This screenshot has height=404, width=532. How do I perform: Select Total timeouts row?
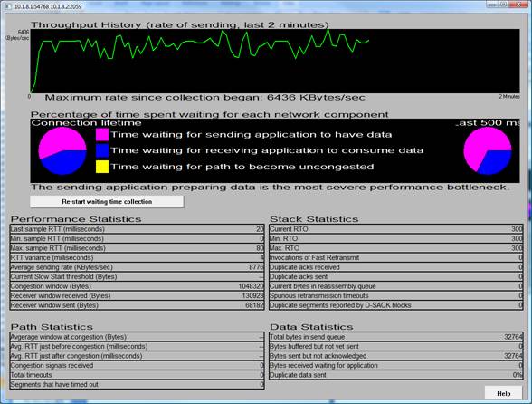pyautogui.click(x=138, y=375)
